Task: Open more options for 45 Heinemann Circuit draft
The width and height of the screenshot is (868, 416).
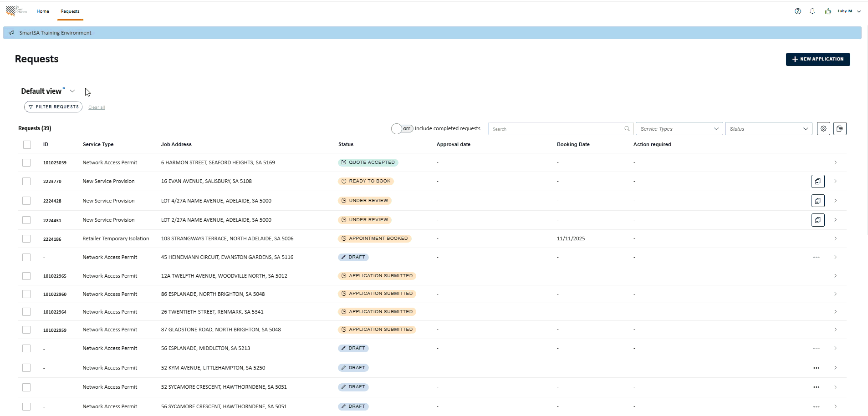Action: [816, 258]
